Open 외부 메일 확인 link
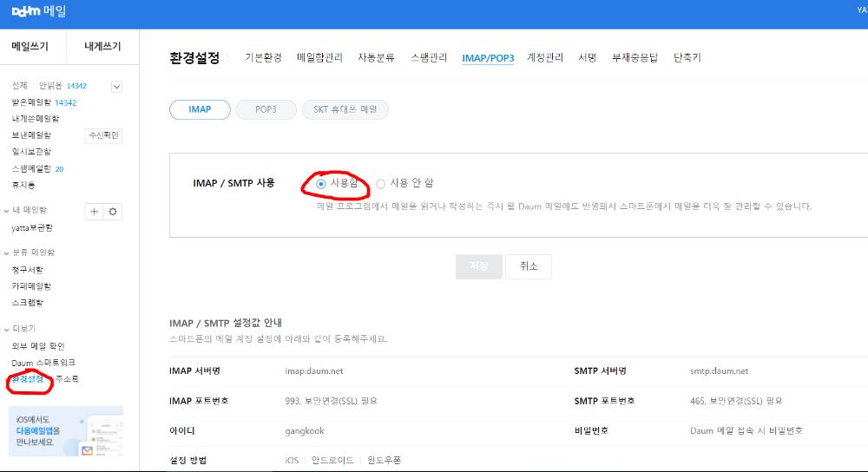The width and height of the screenshot is (868, 472). [x=38, y=346]
